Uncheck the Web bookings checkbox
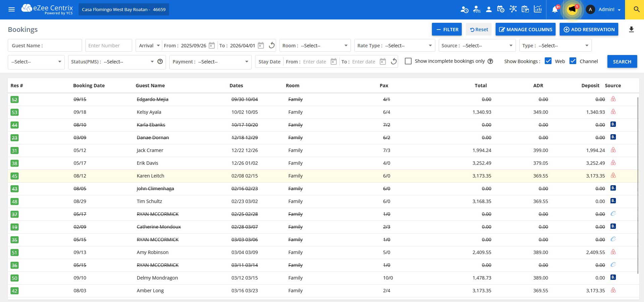The height and width of the screenshot is (302, 644). coord(548,61)
